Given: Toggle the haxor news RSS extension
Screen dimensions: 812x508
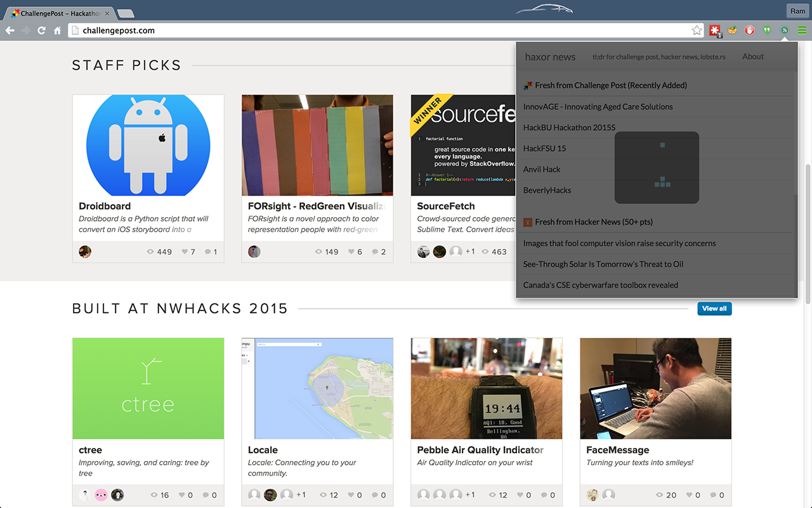Looking at the screenshot, I should 785,30.
